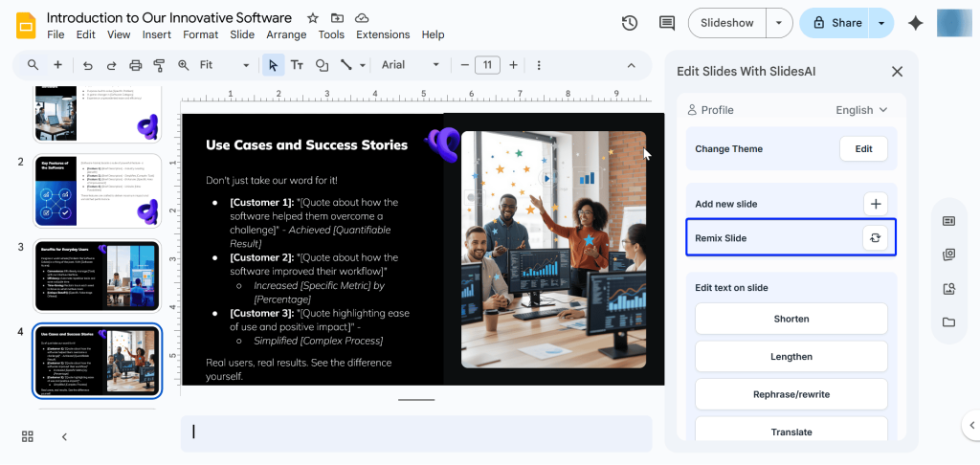Viewport: 980px width, 465px height.
Task: Hide the menus with caret arrow
Action: click(631, 65)
